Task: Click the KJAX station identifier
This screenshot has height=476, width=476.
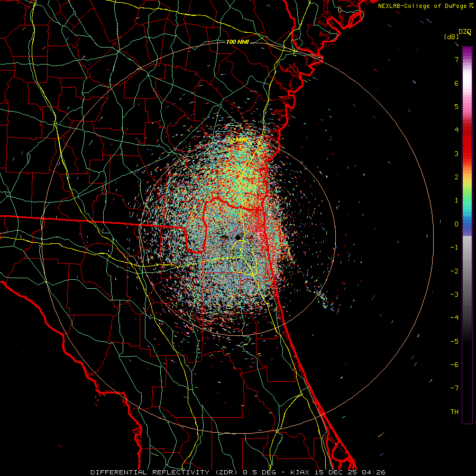Action: tap(300, 472)
